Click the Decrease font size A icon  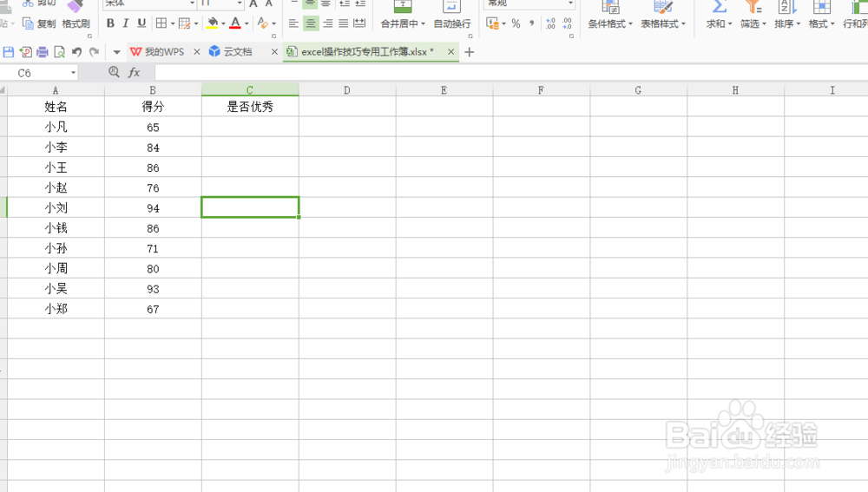tap(268, 3)
